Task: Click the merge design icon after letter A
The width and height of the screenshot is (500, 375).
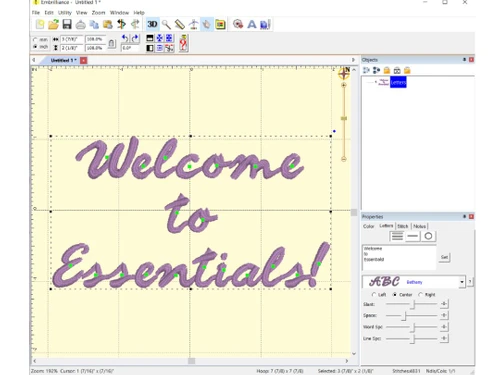Action: 265,24
